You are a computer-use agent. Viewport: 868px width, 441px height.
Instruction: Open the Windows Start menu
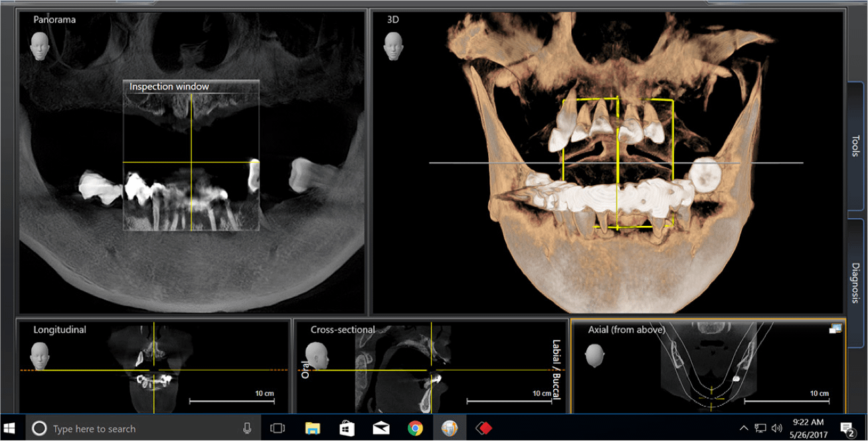(11, 428)
